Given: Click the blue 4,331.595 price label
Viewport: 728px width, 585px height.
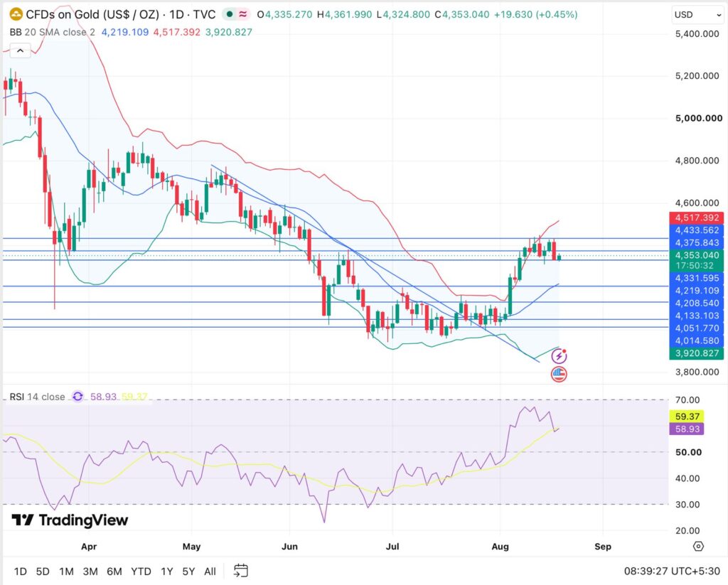Looking at the screenshot, I should (x=697, y=278).
